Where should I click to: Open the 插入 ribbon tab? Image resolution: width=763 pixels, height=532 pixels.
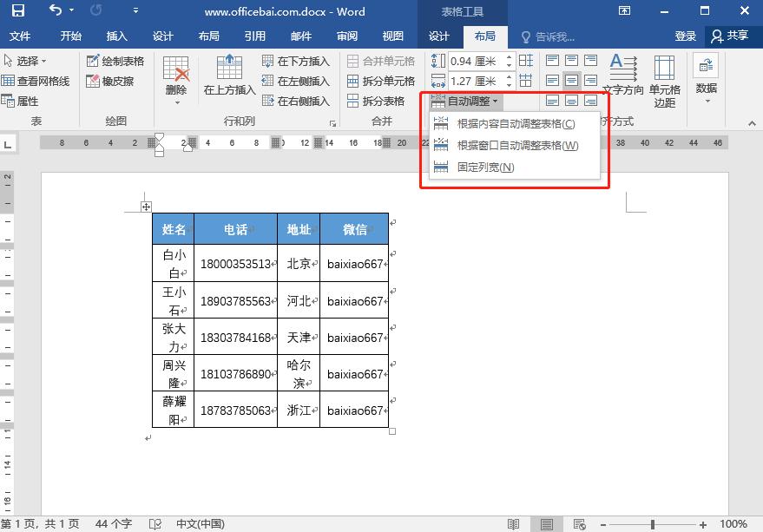coord(115,36)
